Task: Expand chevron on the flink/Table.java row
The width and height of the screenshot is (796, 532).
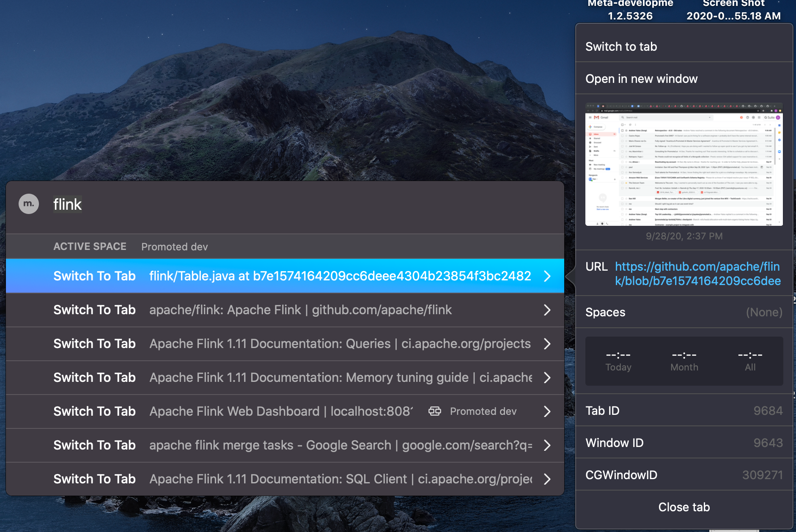Action: (x=547, y=276)
